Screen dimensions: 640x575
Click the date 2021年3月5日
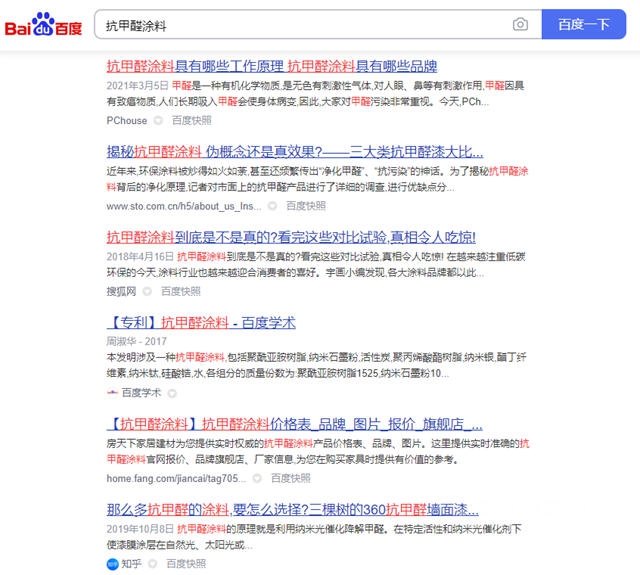[138, 85]
